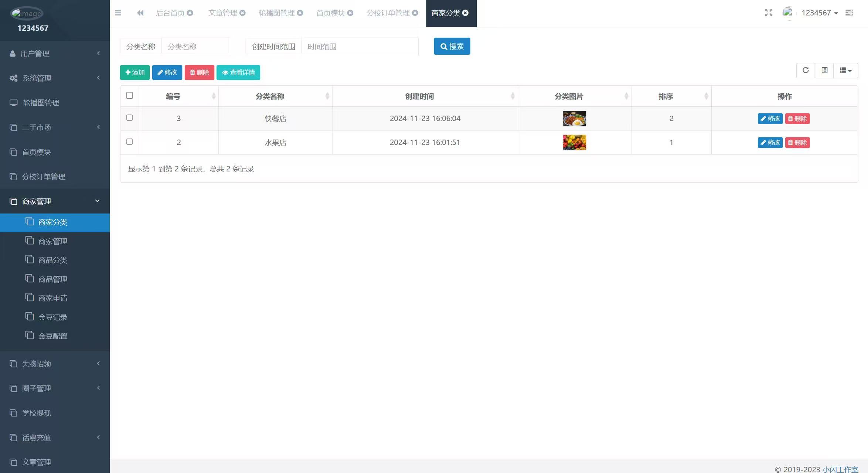The height and width of the screenshot is (473, 868).
Task: Open 商品管理 in the sidebar submenu
Action: (x=53, y=279)
